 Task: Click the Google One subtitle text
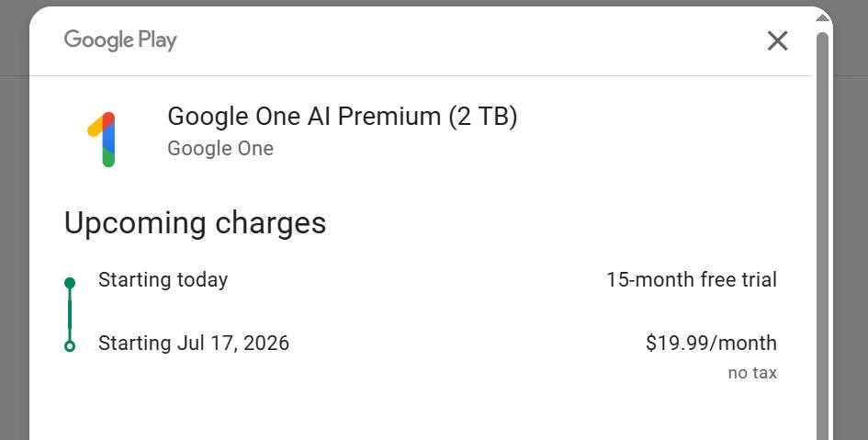point(220,148)
